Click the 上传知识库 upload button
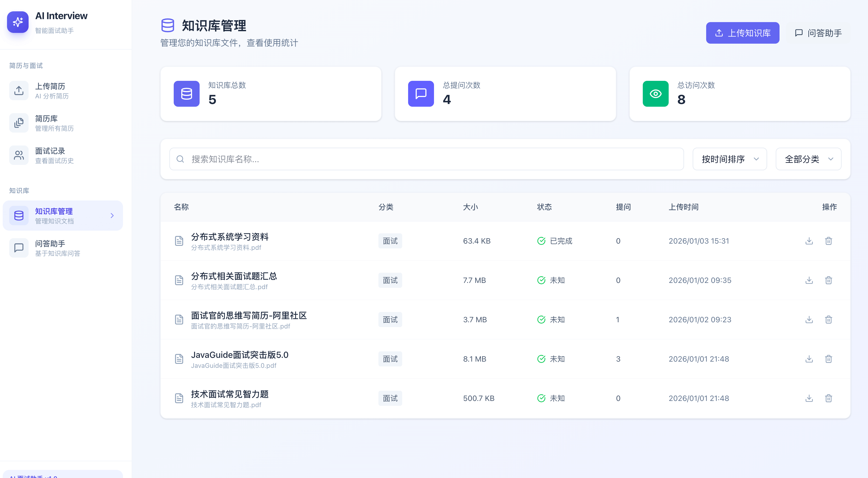The height and width of the screenshot is (478, 868). (743, 33)
